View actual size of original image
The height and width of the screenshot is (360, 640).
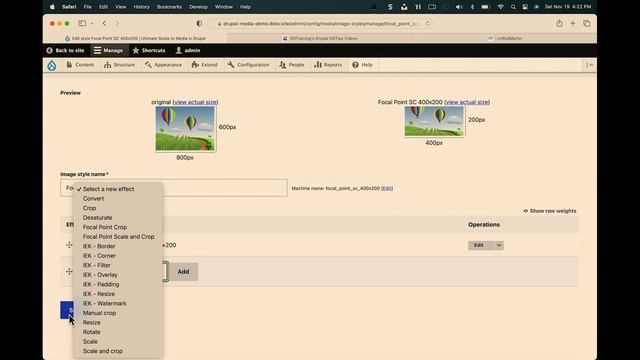pyautogui.click(x=195, y=102)
